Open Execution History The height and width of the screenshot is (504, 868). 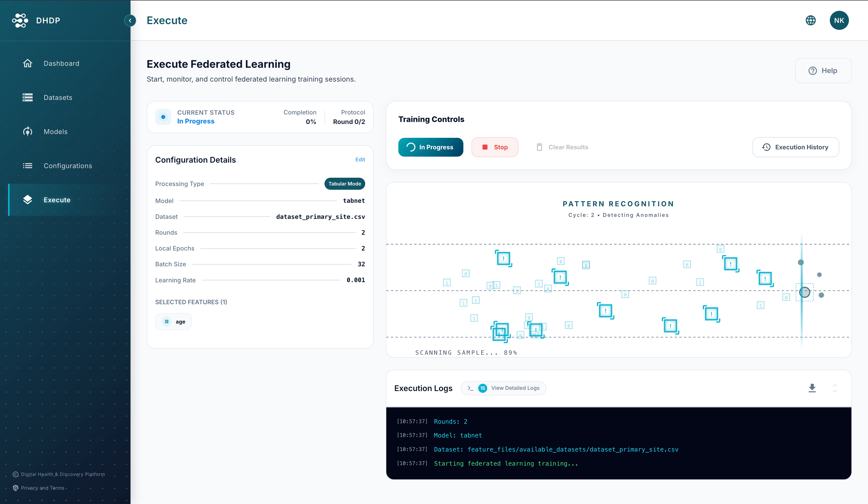[795, 147]
